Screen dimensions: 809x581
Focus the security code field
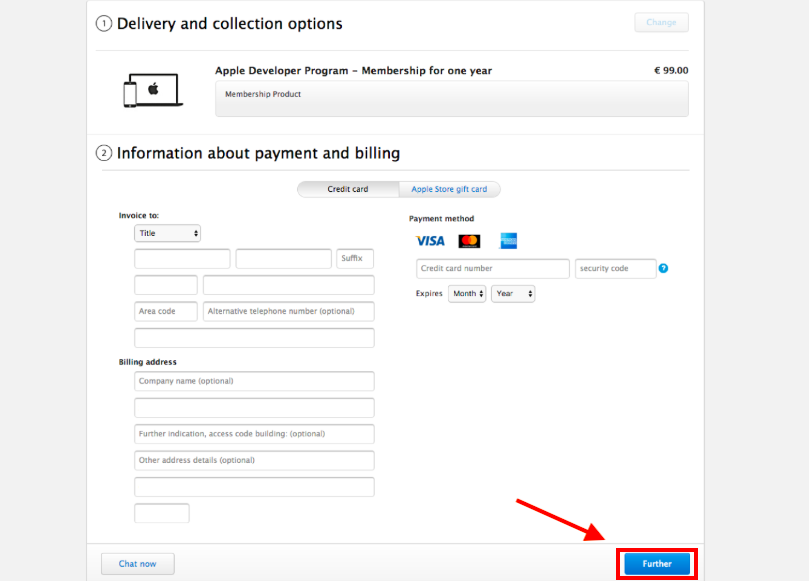click(616, 269)
